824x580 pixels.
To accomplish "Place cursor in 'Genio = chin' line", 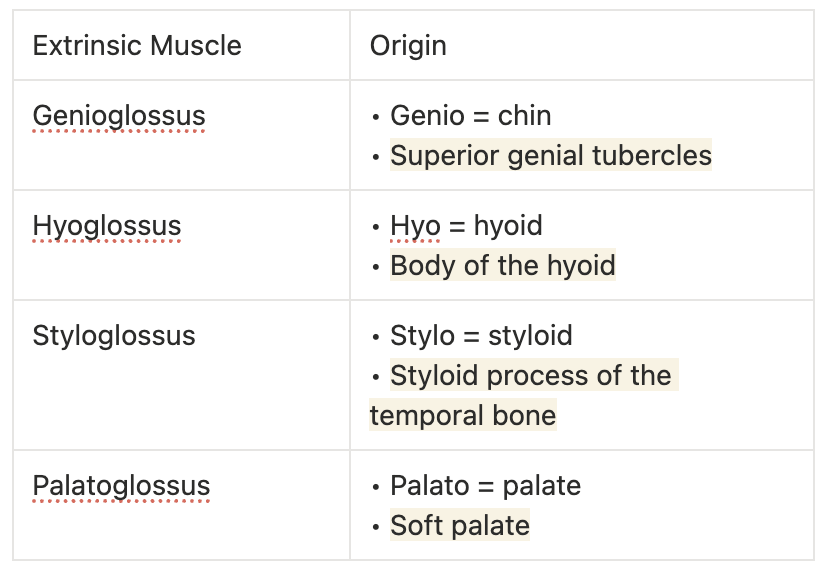I will (470, 116).
